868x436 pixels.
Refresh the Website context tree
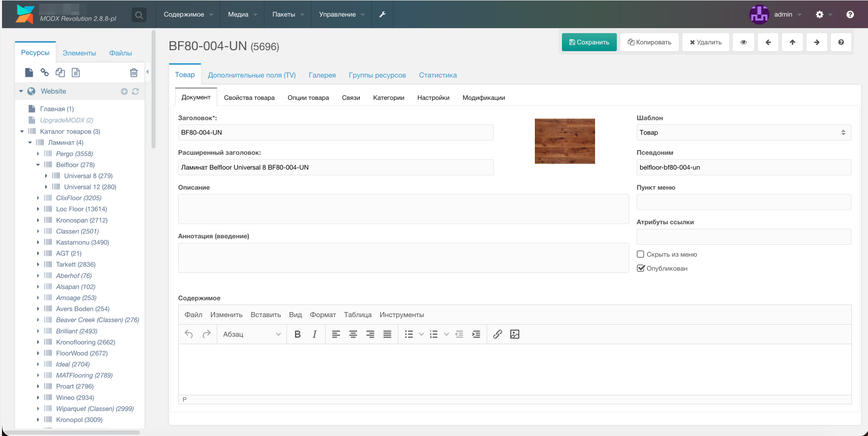pyautogui.click(x=135, y=91)
